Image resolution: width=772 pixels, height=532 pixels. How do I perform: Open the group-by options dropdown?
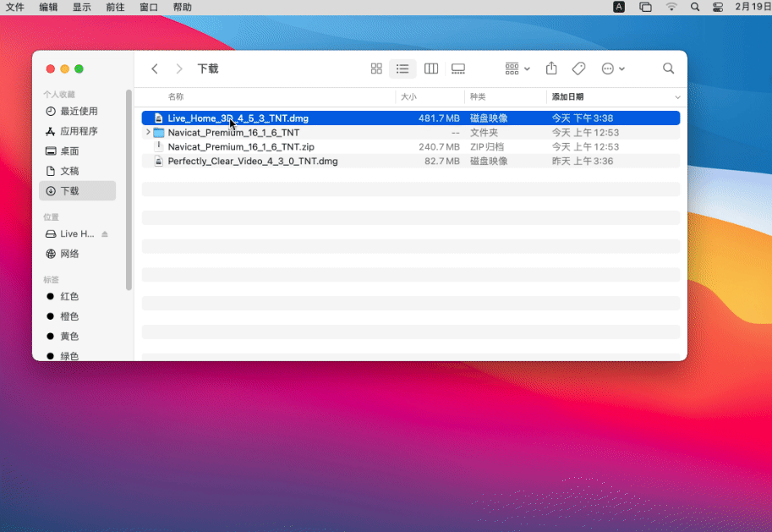(517, 69)
